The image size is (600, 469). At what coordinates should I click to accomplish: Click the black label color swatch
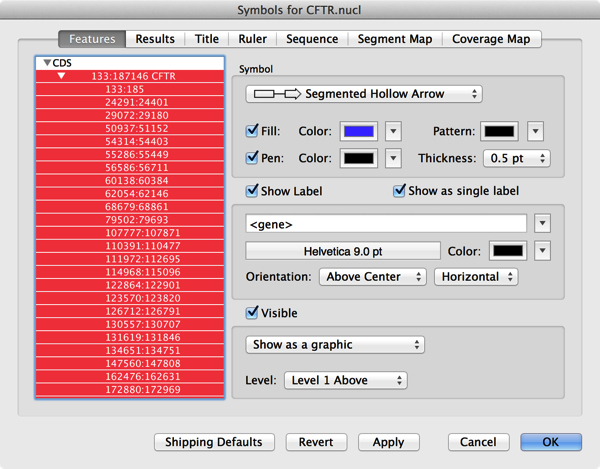507,251
